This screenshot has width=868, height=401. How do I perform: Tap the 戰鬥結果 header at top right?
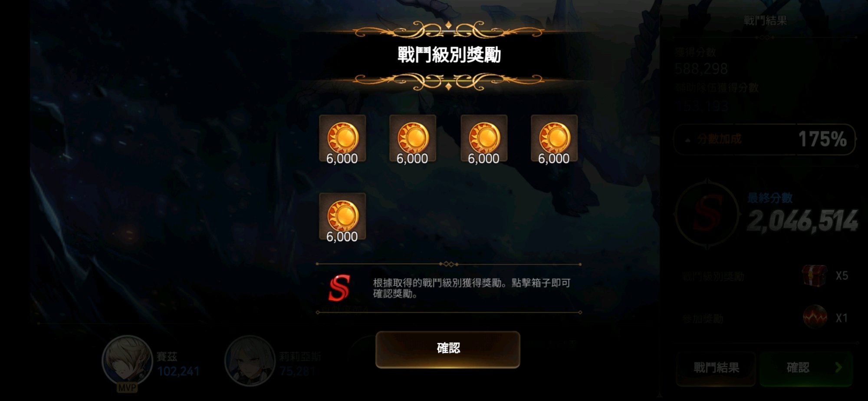(x=765, y=20)
